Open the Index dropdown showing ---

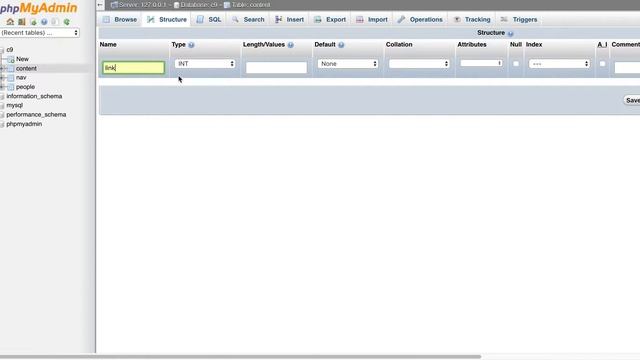click(559, 64)
